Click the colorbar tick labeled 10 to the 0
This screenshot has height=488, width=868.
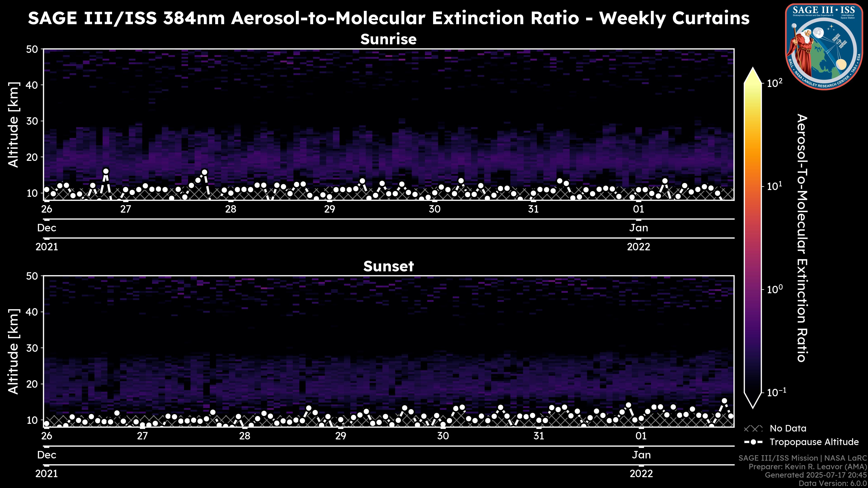tap(774, 289)
